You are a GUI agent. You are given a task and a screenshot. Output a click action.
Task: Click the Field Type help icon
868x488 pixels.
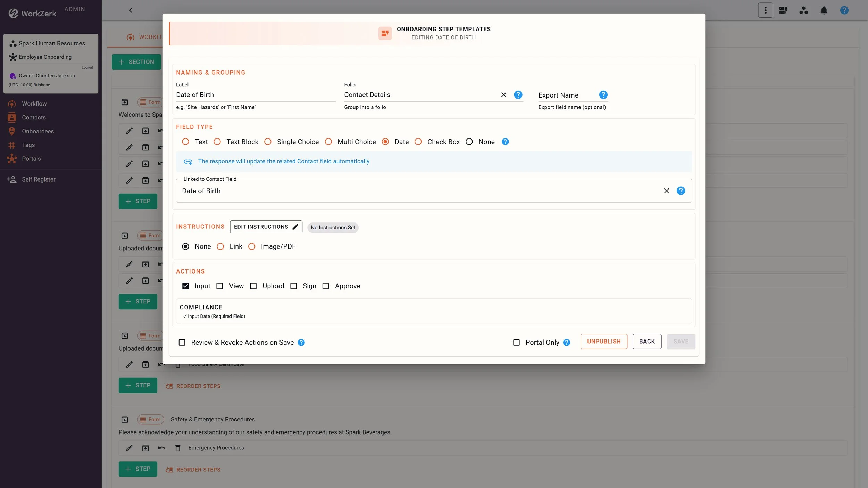(x=505, y=142)
